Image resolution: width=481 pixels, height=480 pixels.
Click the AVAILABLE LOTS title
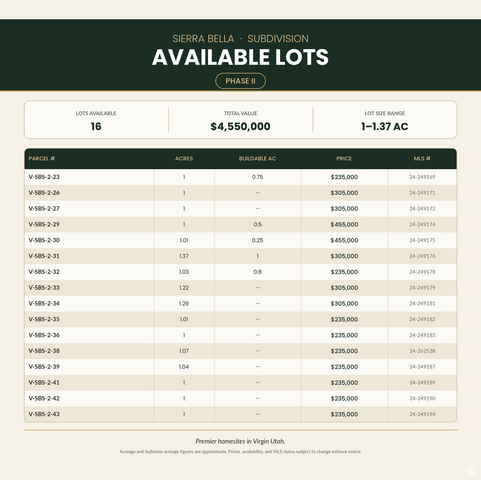[x=240, y=57]
